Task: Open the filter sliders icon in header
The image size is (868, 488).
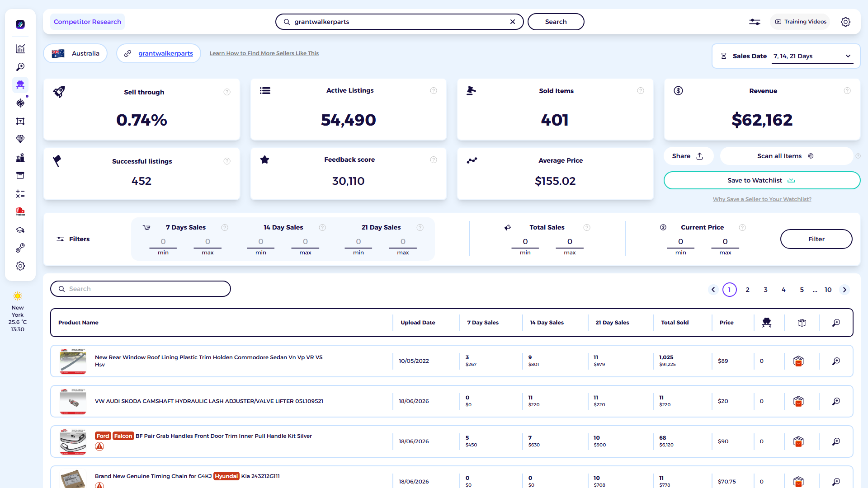Action: click(755, 22)
